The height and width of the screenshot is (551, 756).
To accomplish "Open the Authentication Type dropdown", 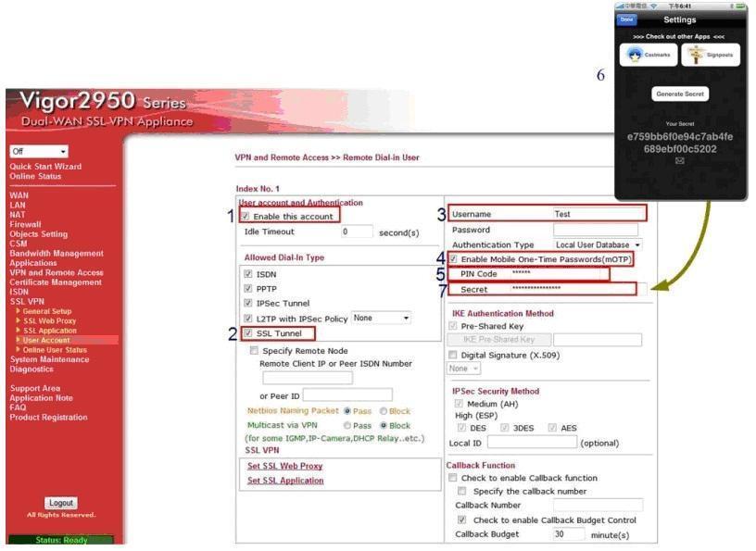I will coord(598,244).
